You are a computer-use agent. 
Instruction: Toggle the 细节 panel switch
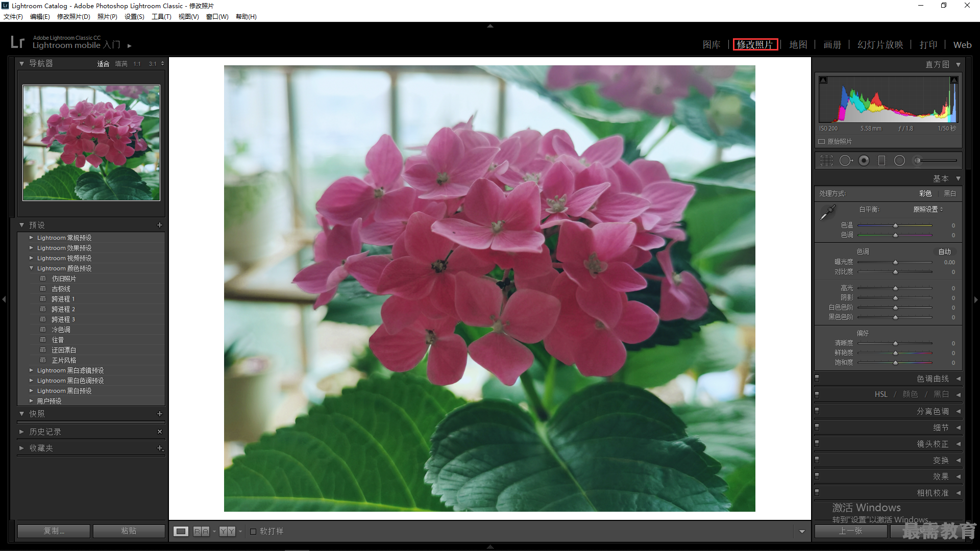pyautogui.click(x=817, y=428)
